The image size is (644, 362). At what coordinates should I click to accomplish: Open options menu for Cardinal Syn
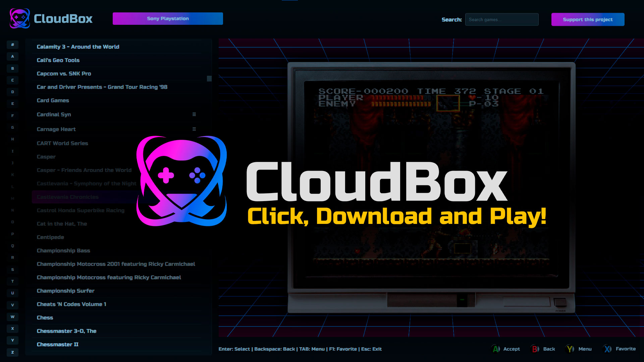194,114
